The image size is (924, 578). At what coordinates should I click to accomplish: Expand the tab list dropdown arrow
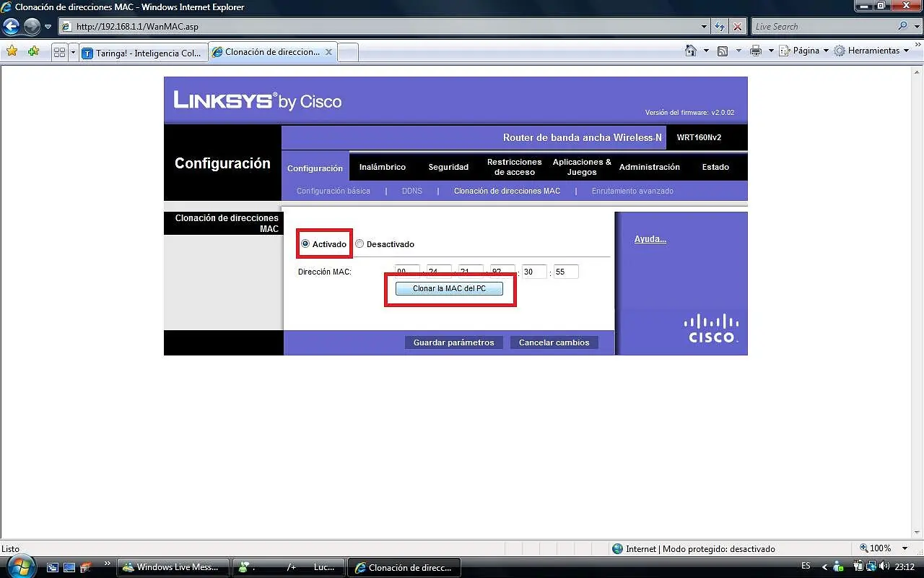click(73, 53)
